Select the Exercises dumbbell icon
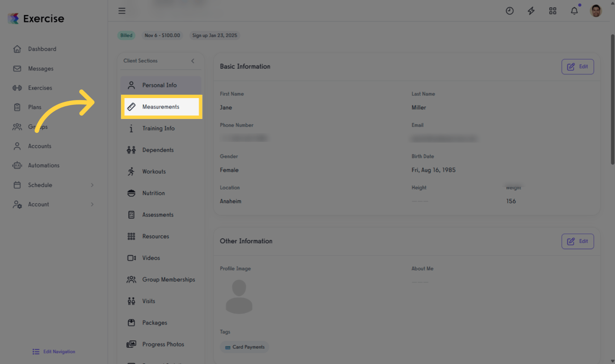 (17, 88)
